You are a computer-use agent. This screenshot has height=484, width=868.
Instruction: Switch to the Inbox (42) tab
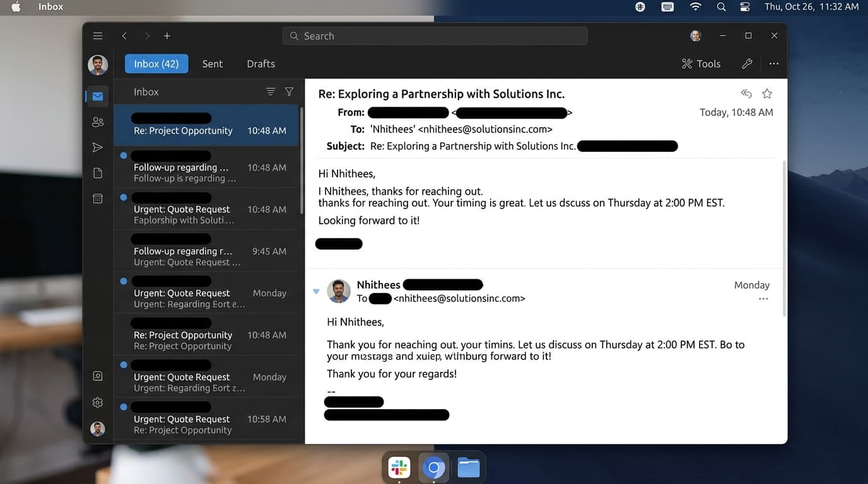[x=156, y=64]
